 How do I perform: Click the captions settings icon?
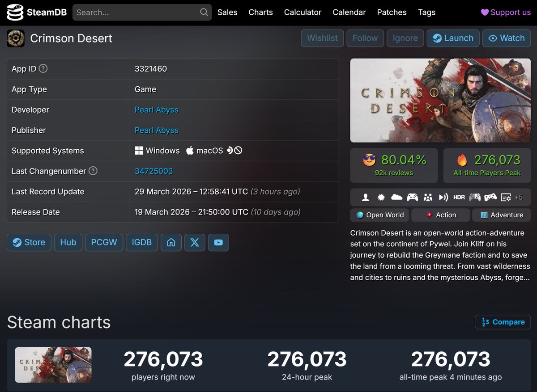tap(506, 197)
